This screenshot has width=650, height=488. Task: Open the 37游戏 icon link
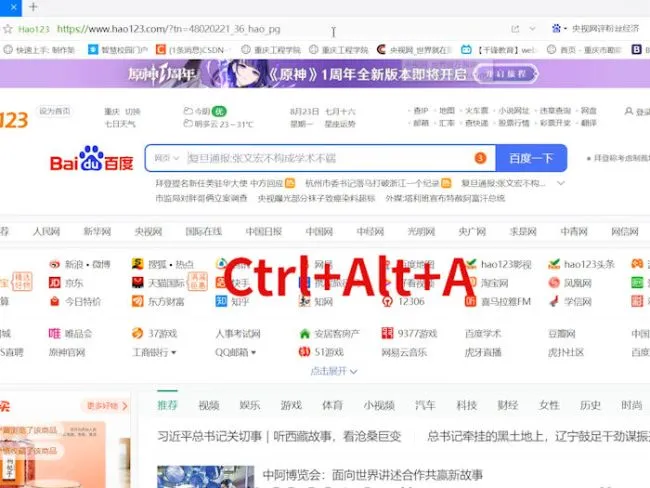click(x=137, y=333)
